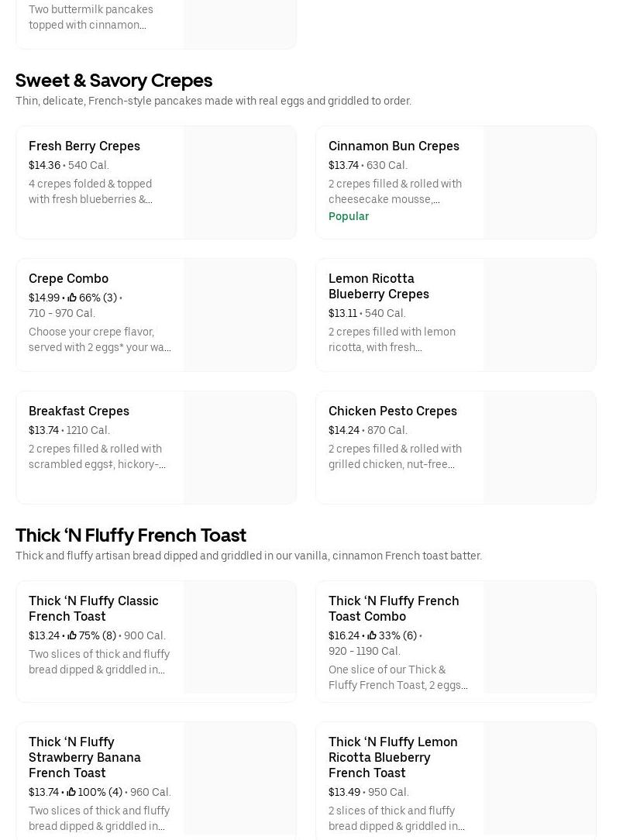
Task: Open Strawberry Banana French Toast item
Action: (x=84, y=757)
